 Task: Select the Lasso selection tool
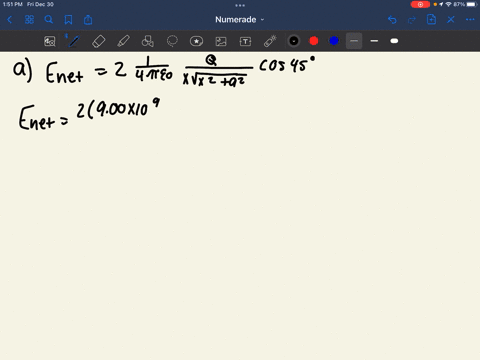(x=172, y=41)
